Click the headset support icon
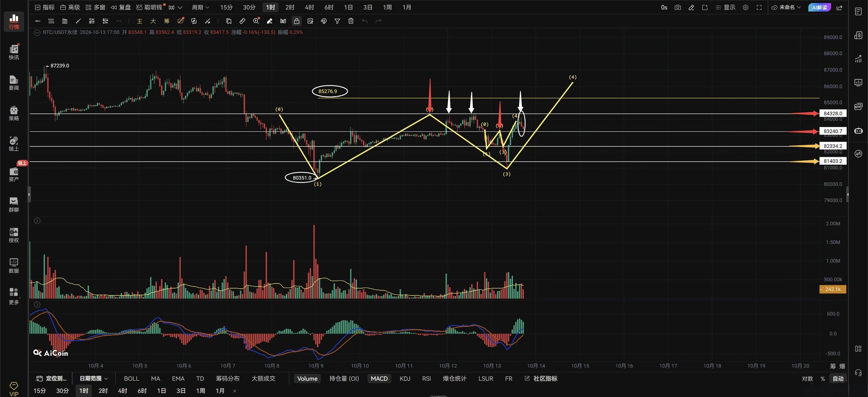This screenshot has height=397, width=868. pyautogui.click(x=858, y=373)
